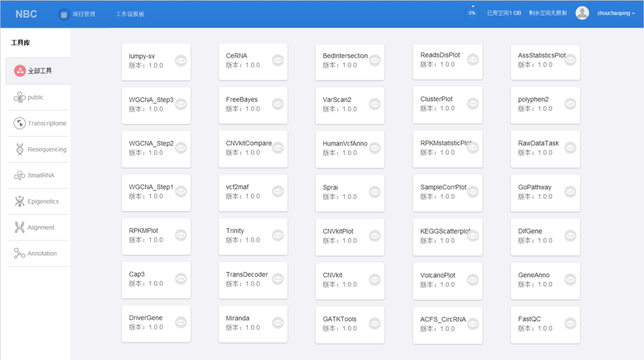Click the user avatar picture
Viewport: 644px width, 360px height.
582,13
